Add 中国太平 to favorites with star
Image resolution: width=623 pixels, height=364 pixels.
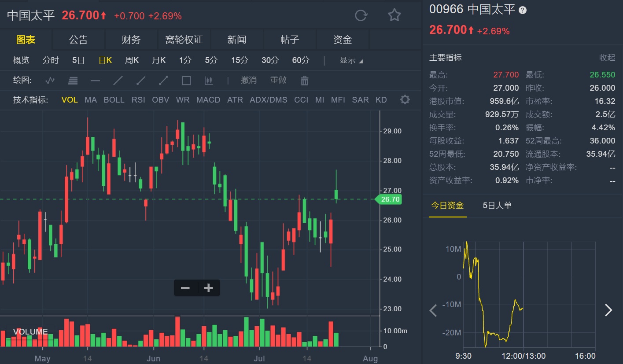394,15
